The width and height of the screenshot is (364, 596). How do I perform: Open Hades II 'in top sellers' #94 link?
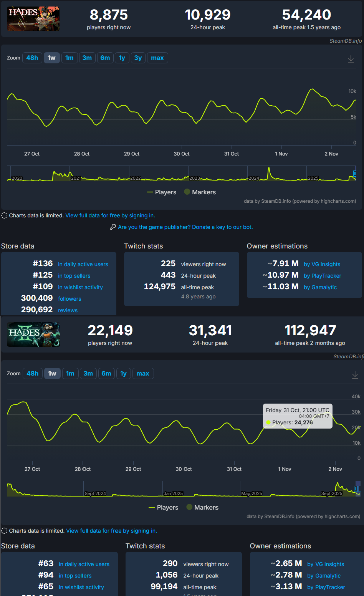pos(75,576)
